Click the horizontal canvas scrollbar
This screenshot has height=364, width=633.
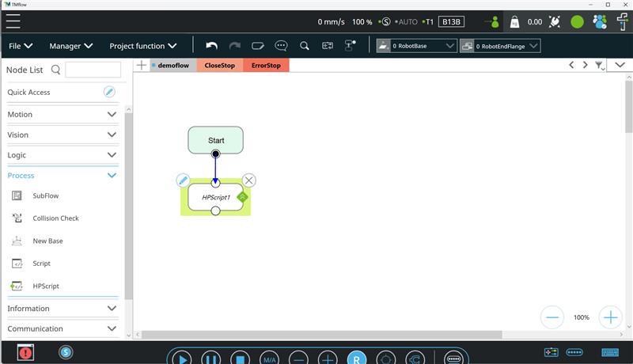[x=322, y=335]
